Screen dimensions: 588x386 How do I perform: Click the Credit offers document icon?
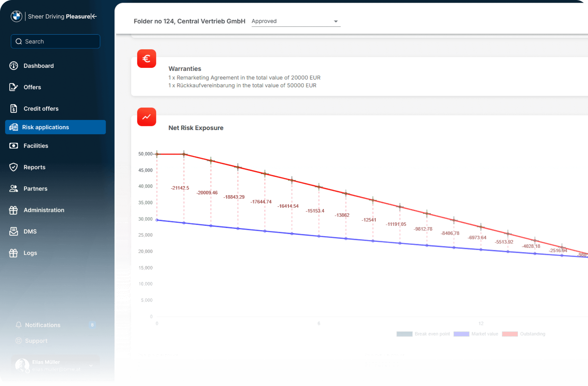(x=14, y=109)
